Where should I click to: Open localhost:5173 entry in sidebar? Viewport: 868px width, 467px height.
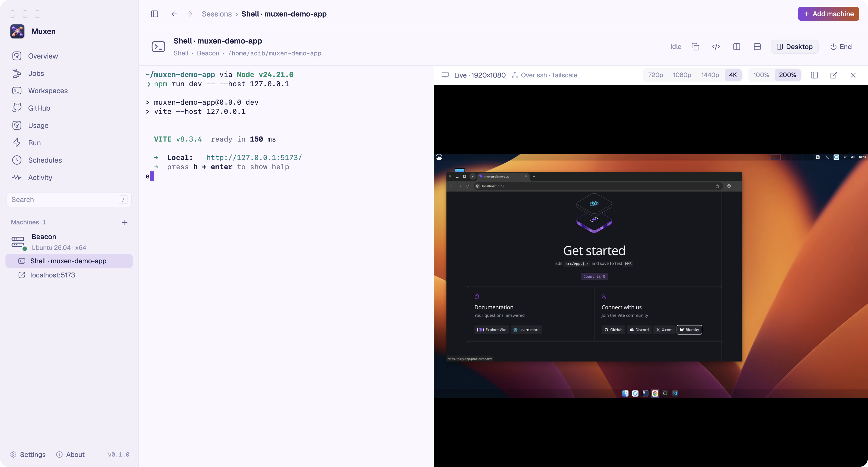69,275
